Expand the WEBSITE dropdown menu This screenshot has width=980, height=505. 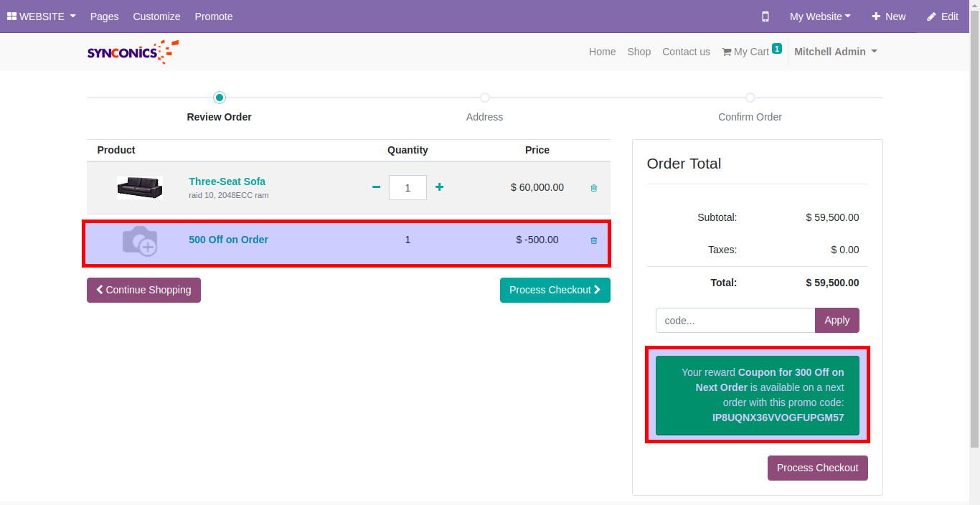pos(42,16)
